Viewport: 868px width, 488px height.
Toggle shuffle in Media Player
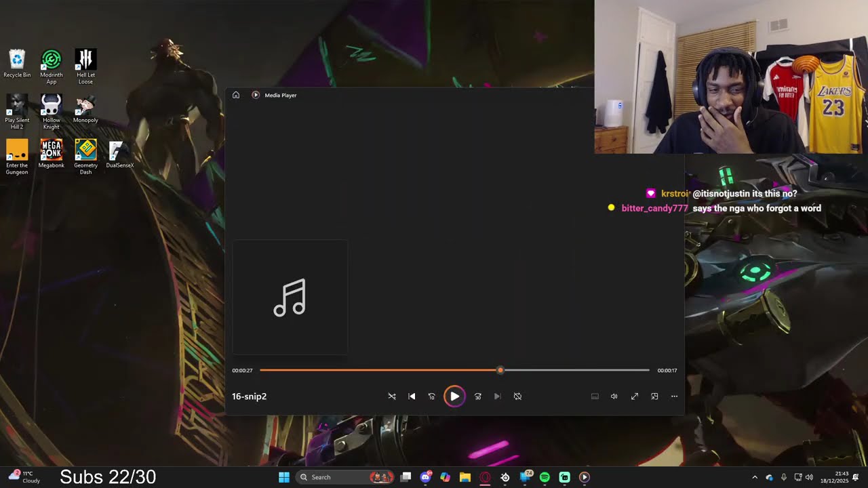tap(392, 396)
